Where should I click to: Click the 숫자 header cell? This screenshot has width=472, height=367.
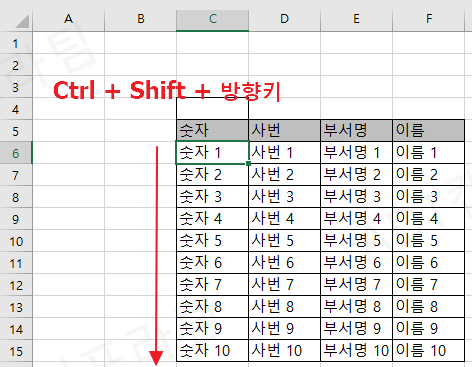click(x=212, y=131)
